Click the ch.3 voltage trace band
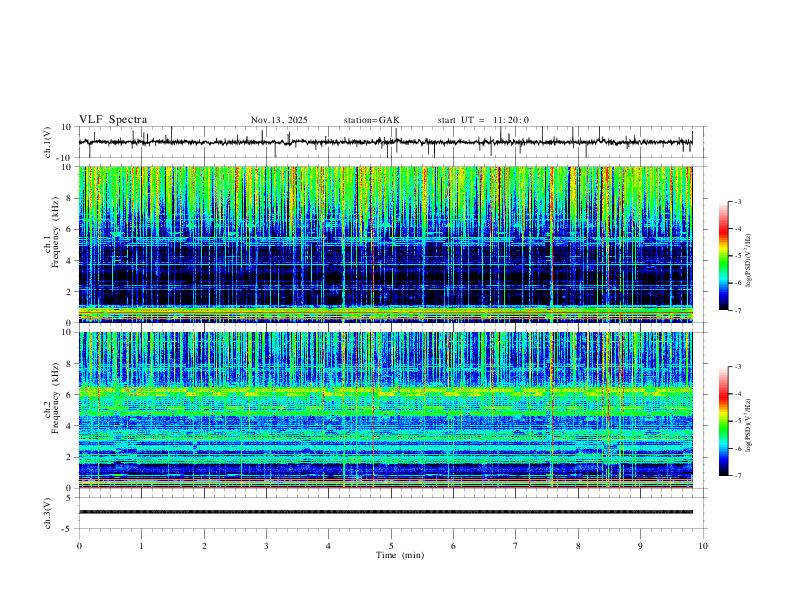The image size is (792, 612). [386, 512]
